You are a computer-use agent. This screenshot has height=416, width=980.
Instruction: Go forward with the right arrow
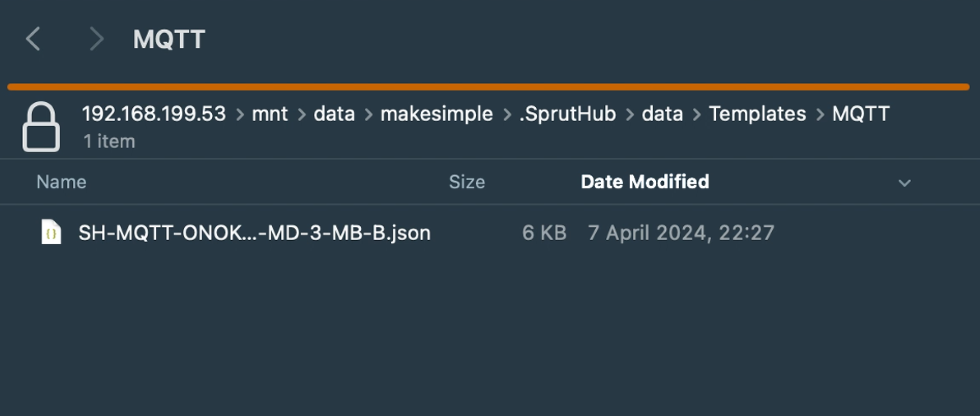96,38
